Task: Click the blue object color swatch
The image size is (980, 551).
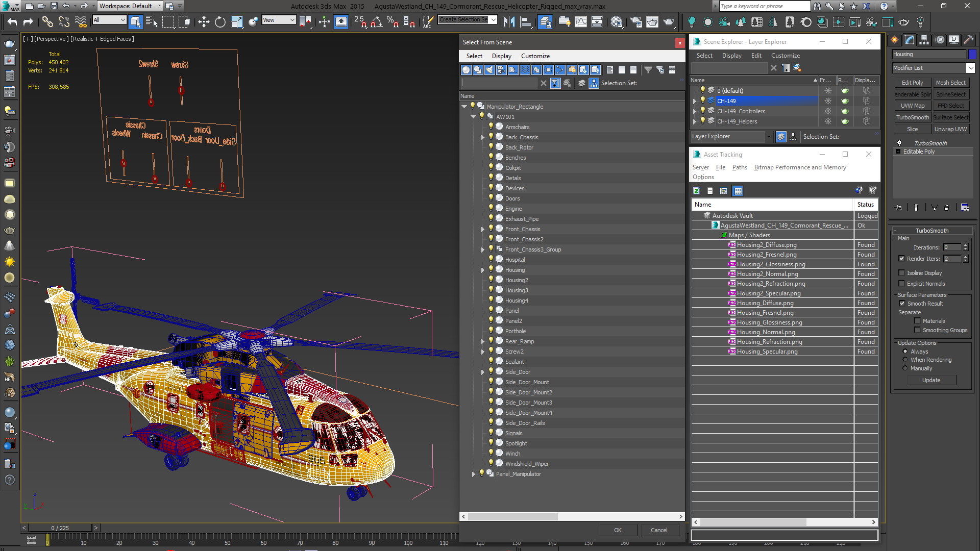Action: tap(972, 54)
